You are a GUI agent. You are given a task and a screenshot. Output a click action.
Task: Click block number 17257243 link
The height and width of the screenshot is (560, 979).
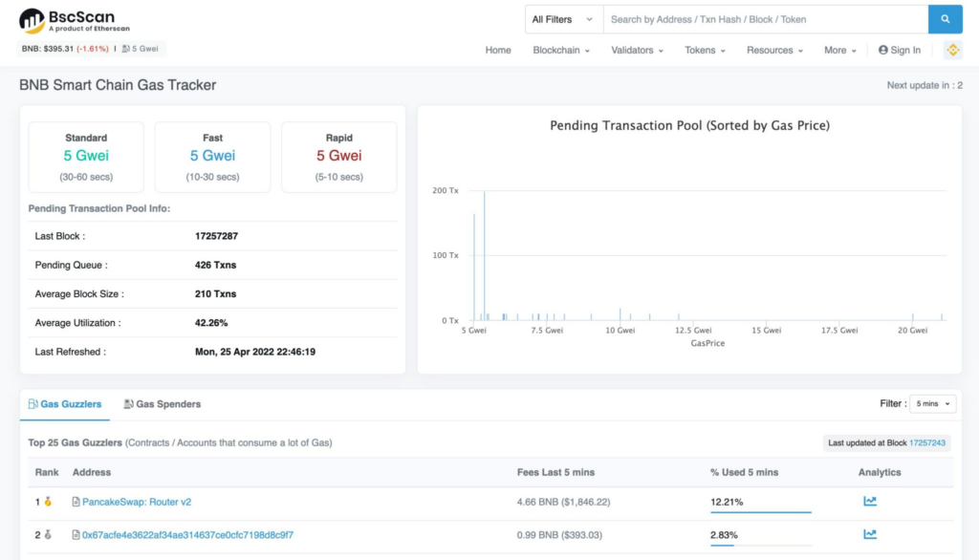point(926,443)
